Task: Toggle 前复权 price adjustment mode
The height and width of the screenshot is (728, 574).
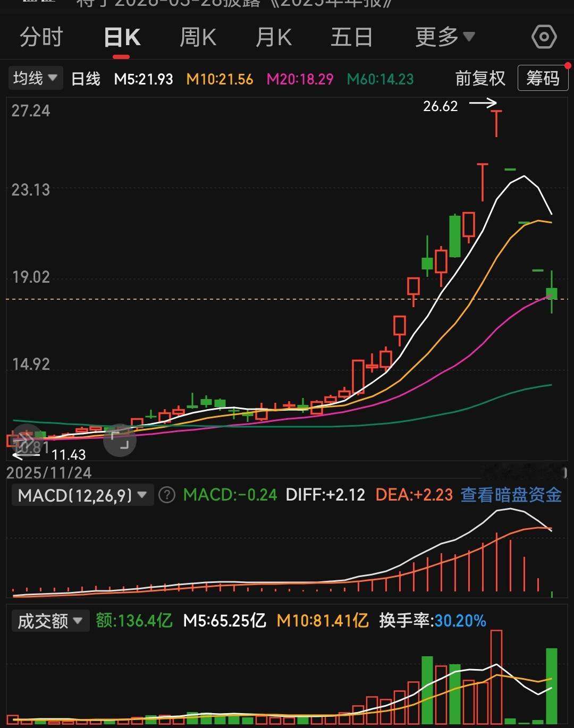Action: tap(480, 78)
